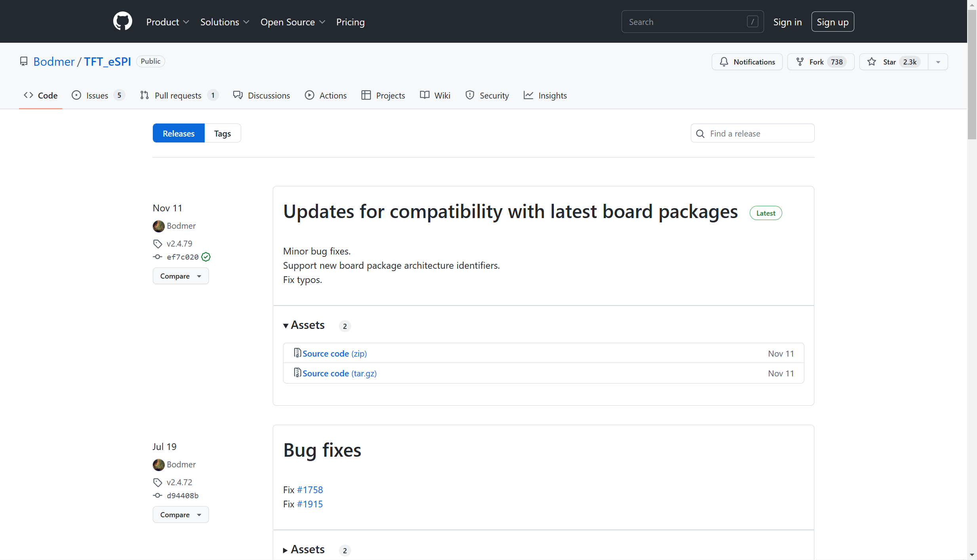This screenshot has width=977, height=560.
Task: Click the Pull requests icon
Action: (x=144, y=95)
